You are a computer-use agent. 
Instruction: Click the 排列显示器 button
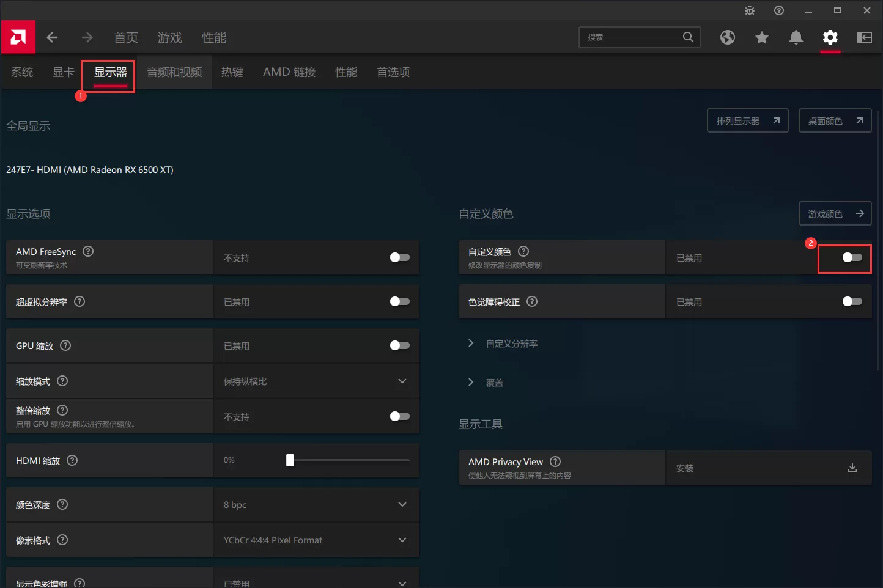click(x=747, y=120)
